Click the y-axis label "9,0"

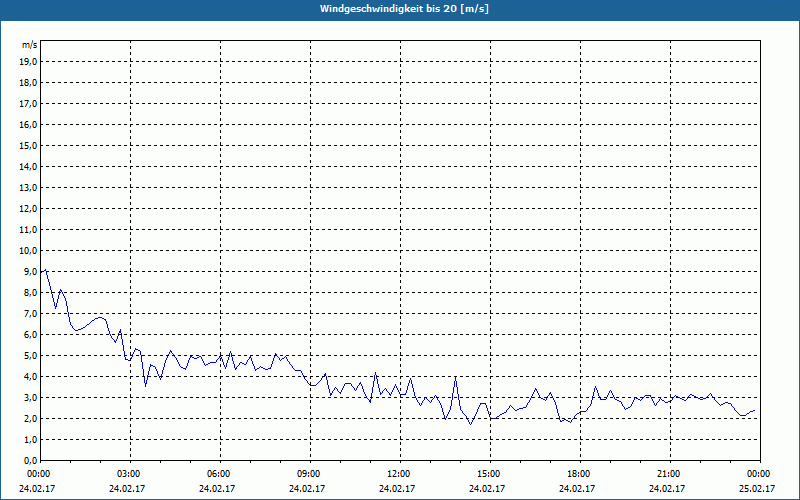pos(30,271)
